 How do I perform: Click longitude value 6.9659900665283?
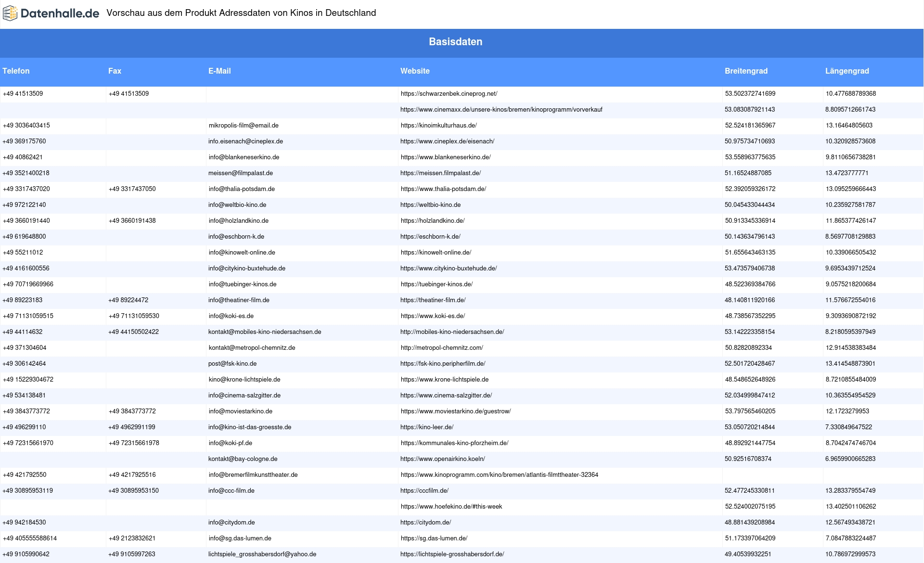[850, 459]
